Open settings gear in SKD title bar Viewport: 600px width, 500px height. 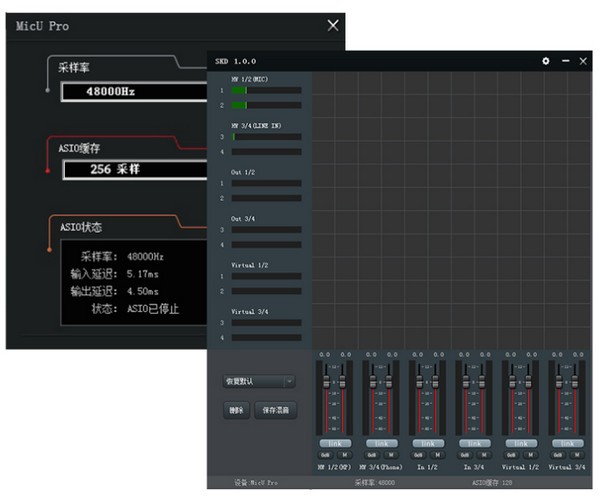tap(546, 61)
